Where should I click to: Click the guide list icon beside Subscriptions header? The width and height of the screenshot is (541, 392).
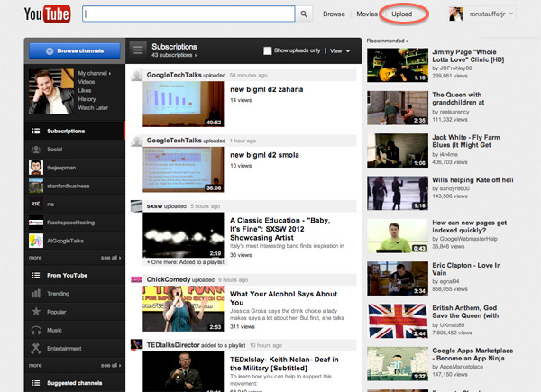coord(138,50)
